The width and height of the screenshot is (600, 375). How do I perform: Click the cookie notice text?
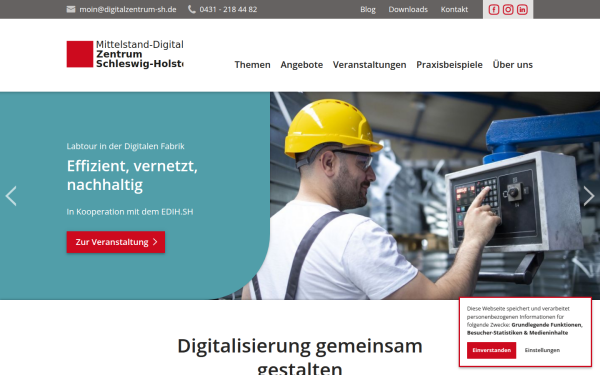(x=525, y=321)
